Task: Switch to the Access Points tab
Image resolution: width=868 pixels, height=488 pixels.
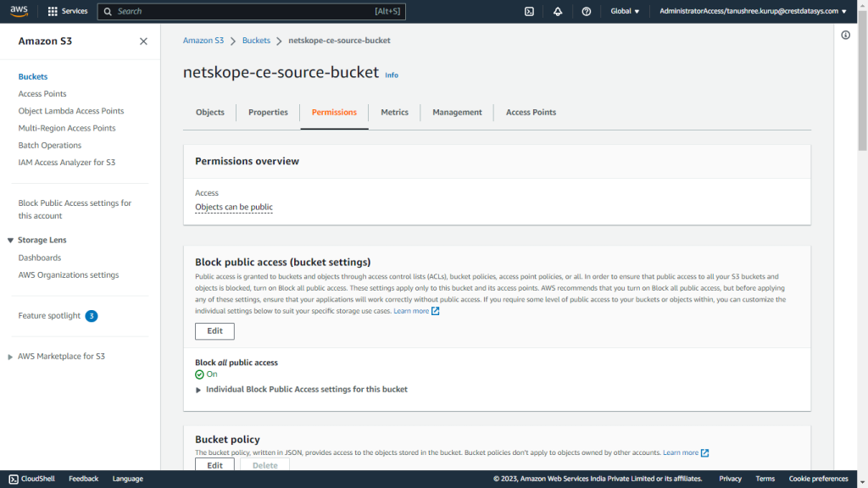Action: 531,113
